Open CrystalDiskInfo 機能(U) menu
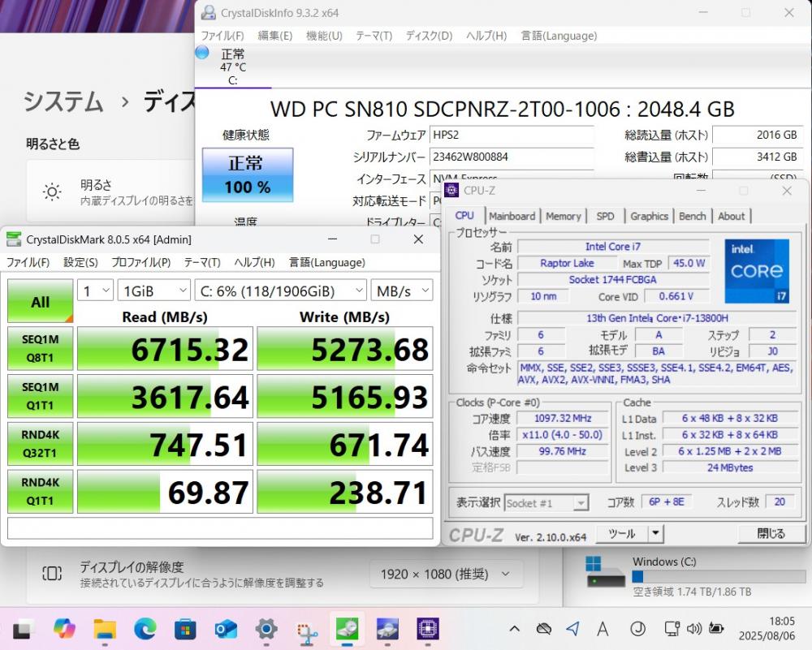 324,36
